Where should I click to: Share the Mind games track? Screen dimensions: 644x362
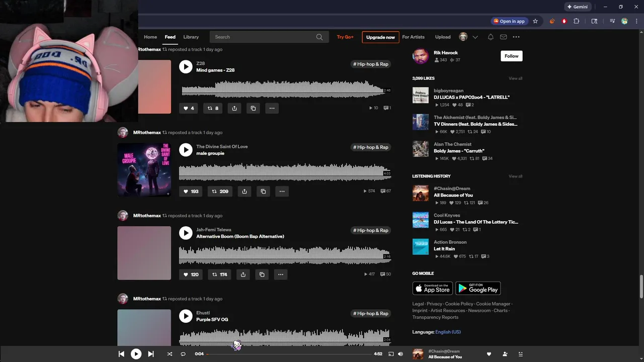point(234,108)
